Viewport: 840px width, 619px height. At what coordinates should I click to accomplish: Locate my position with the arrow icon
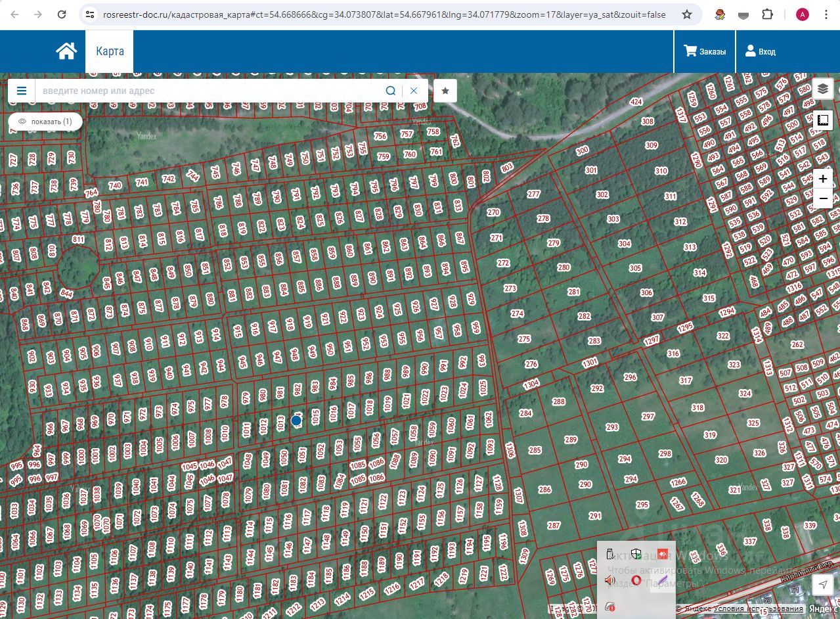(x=823, y=584)
